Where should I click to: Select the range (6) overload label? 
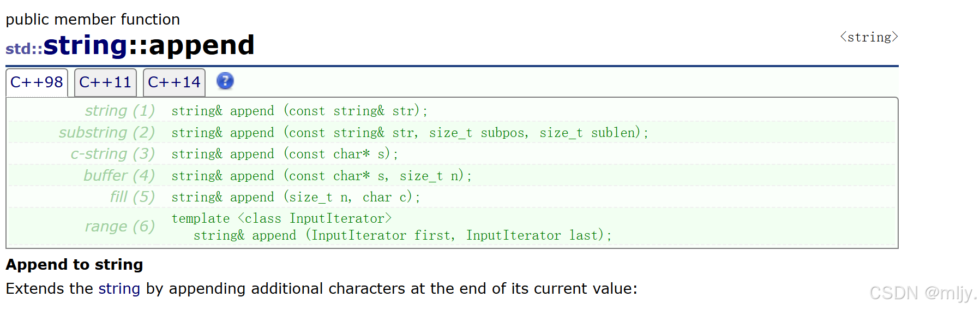[120, 226]
